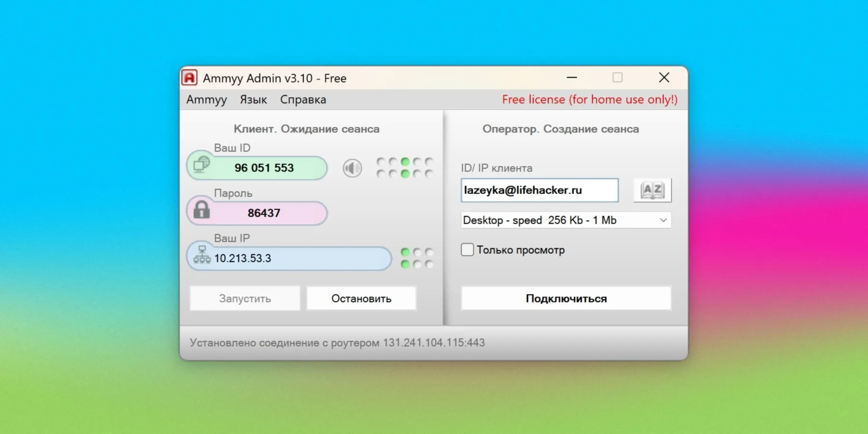Open the Ammyy menu

click(x=206, y=99)
